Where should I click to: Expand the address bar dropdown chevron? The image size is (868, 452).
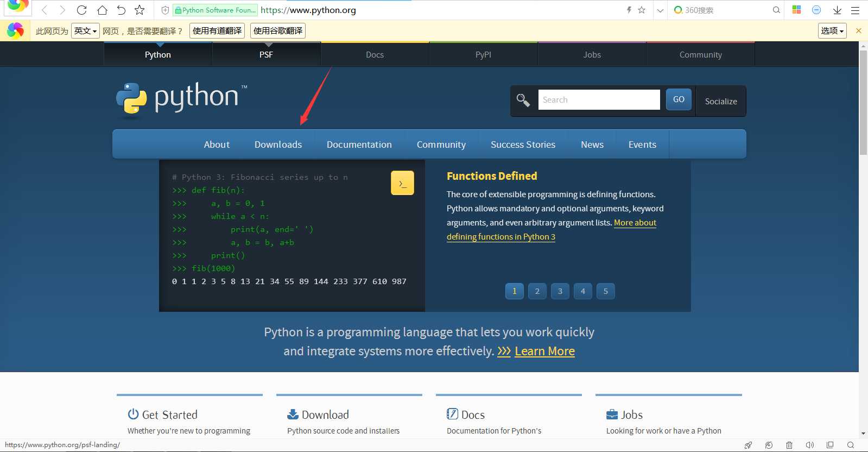(660, 10)
